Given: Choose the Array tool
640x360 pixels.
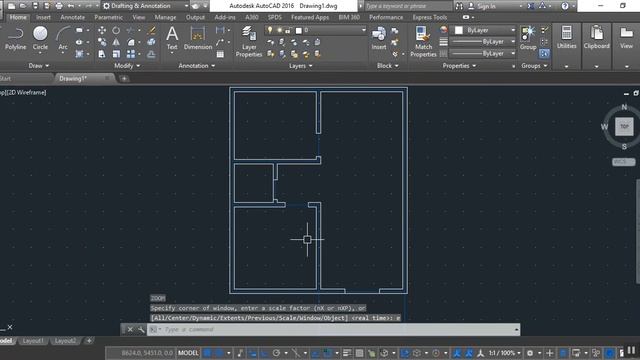Looking at the screenshot, I should 131,54.
